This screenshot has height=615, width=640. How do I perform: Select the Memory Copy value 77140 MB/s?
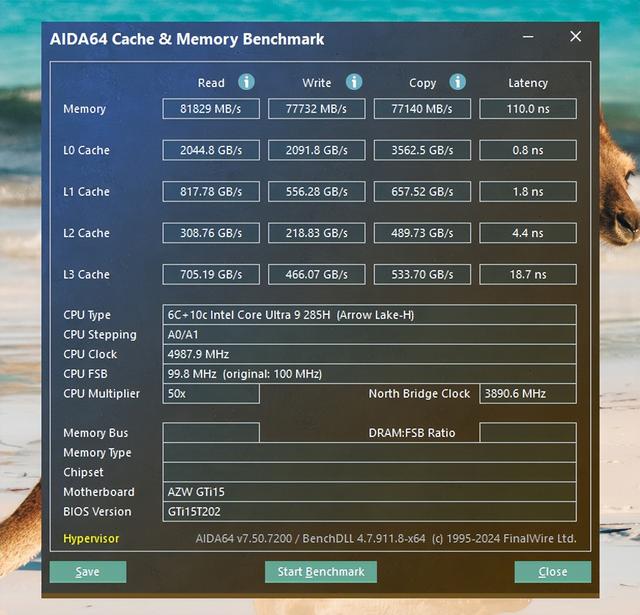click(422, 109)
